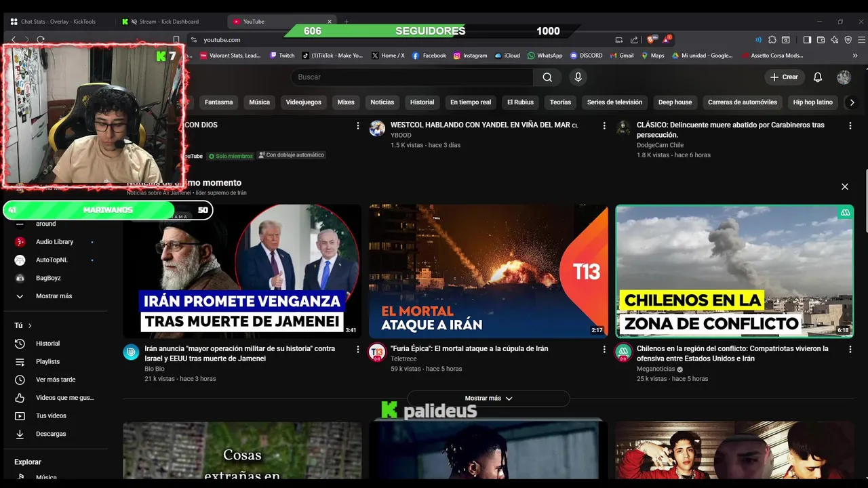The image size is (868, 488).
Task: Open options for the Irán anuncia video
Action: [358, 349]
